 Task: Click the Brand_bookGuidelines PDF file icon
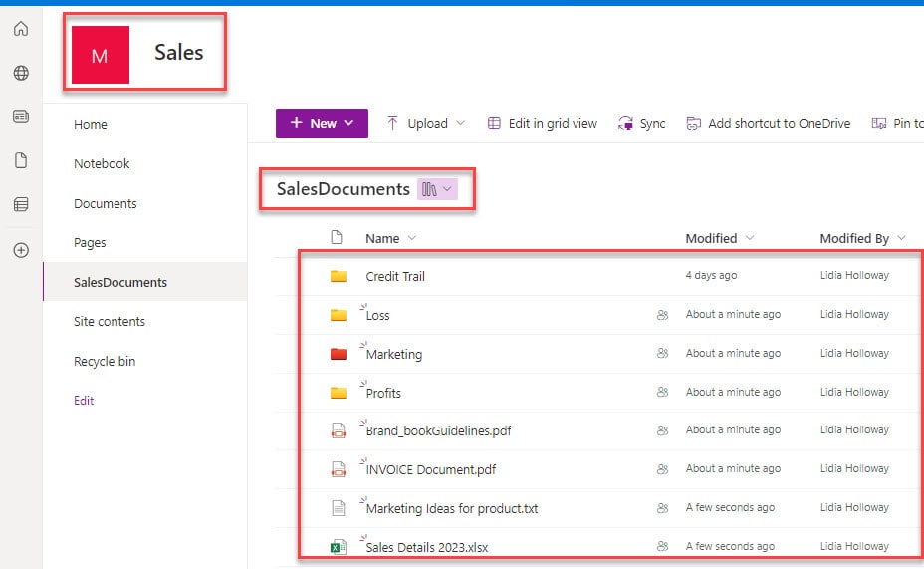tap(339, 431)
